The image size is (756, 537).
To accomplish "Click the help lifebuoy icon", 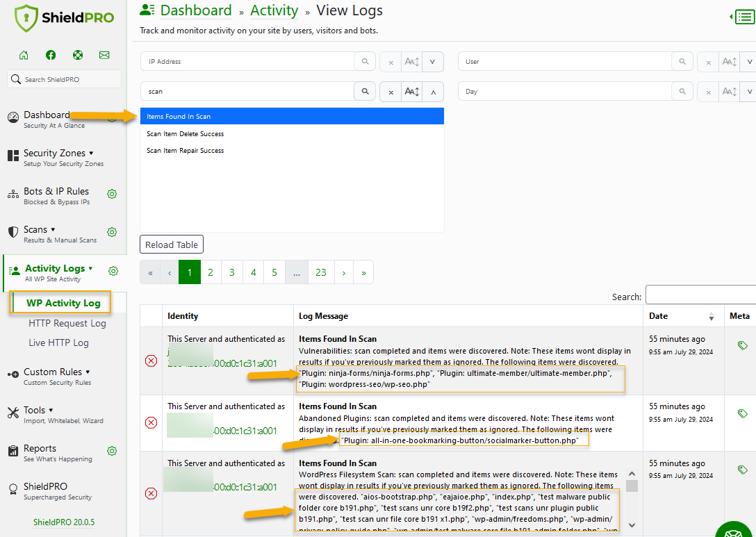I will pyautogui.click(x=78, y=55).
